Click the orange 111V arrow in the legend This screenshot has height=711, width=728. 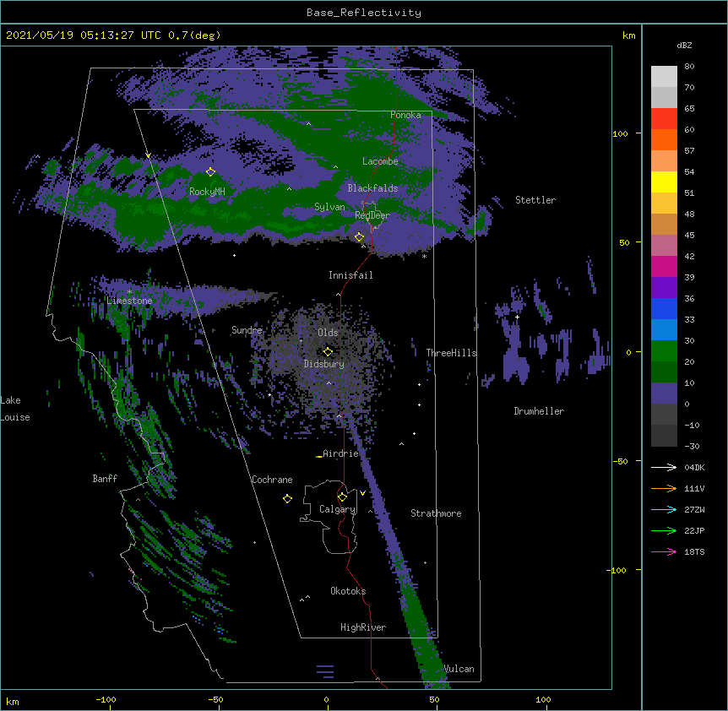[664, 488]
